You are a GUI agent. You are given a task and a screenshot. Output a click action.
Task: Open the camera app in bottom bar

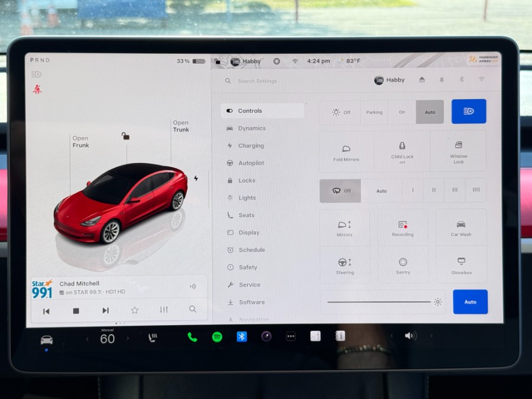pyautogui.click(x=267, y=336)
